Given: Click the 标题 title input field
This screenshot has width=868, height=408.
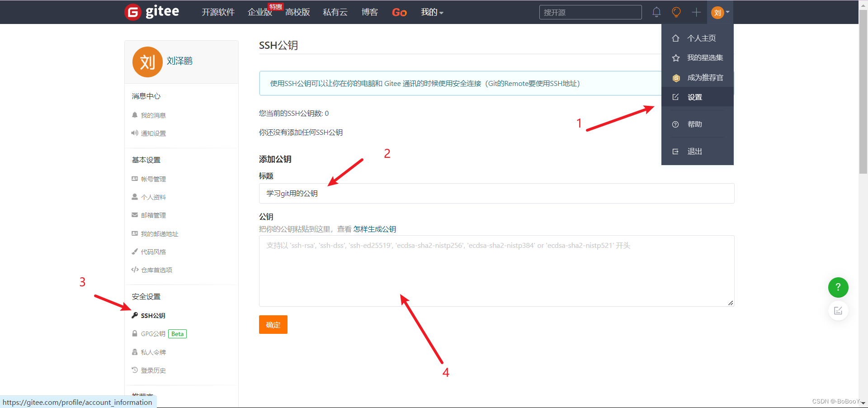Looking at the screenshot, I should pos(496,193).
